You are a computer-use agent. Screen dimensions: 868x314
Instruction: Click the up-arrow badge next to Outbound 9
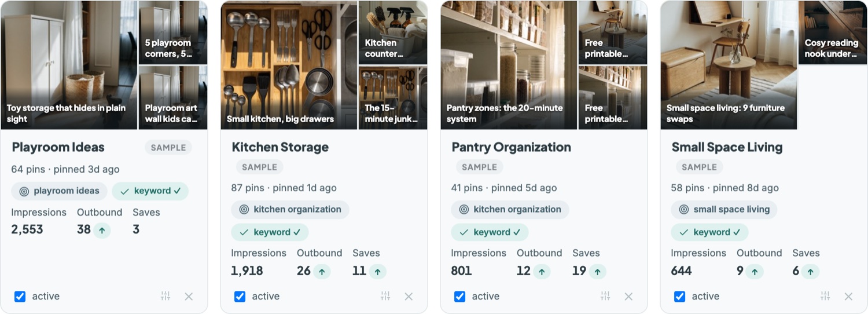point(755,271)
